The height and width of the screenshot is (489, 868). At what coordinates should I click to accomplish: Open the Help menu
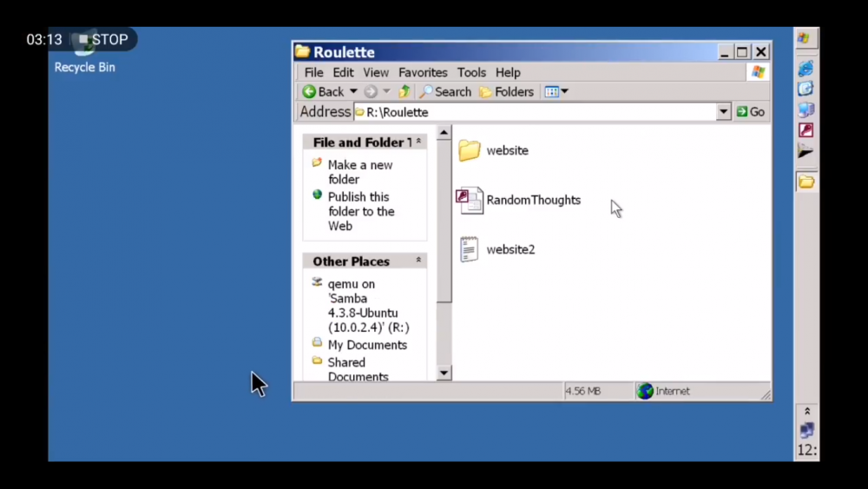[508, 73]
